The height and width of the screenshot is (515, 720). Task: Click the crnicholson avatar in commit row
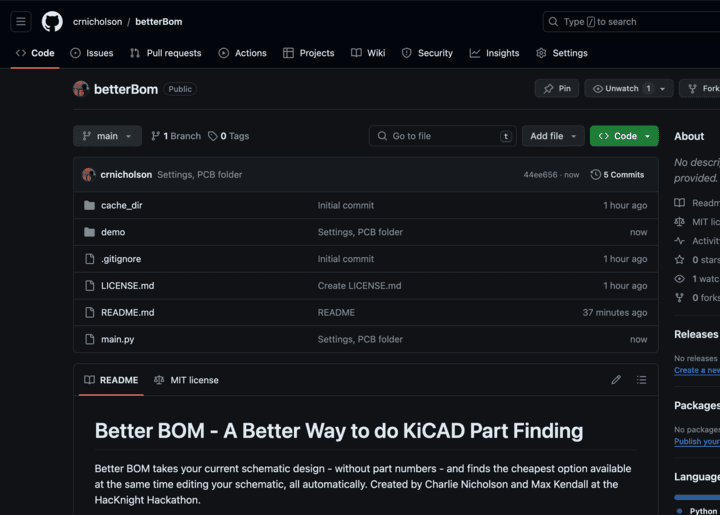tap(89, 175)
